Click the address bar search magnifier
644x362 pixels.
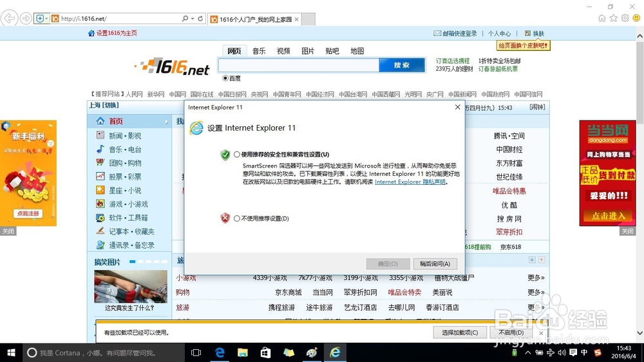185,19
